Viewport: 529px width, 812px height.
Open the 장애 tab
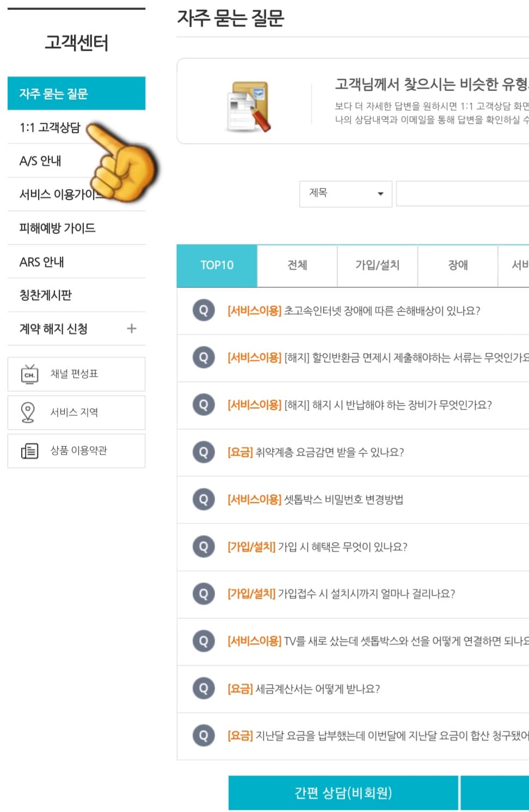pos(457,265)
